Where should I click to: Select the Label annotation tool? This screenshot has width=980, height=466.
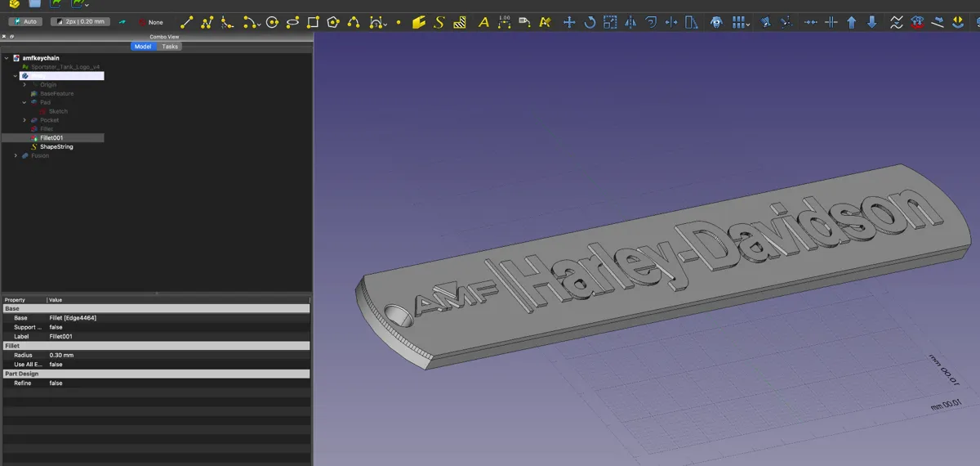(x=524, y=23)
